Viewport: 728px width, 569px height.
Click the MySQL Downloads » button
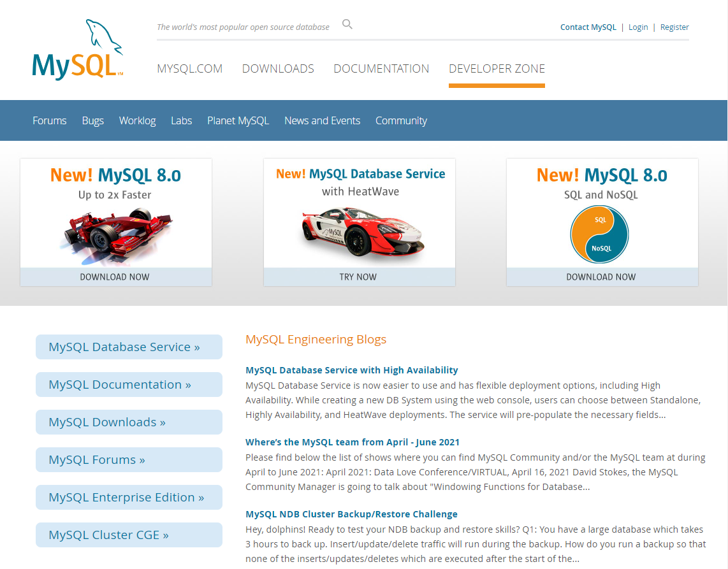tap(129, 422)
